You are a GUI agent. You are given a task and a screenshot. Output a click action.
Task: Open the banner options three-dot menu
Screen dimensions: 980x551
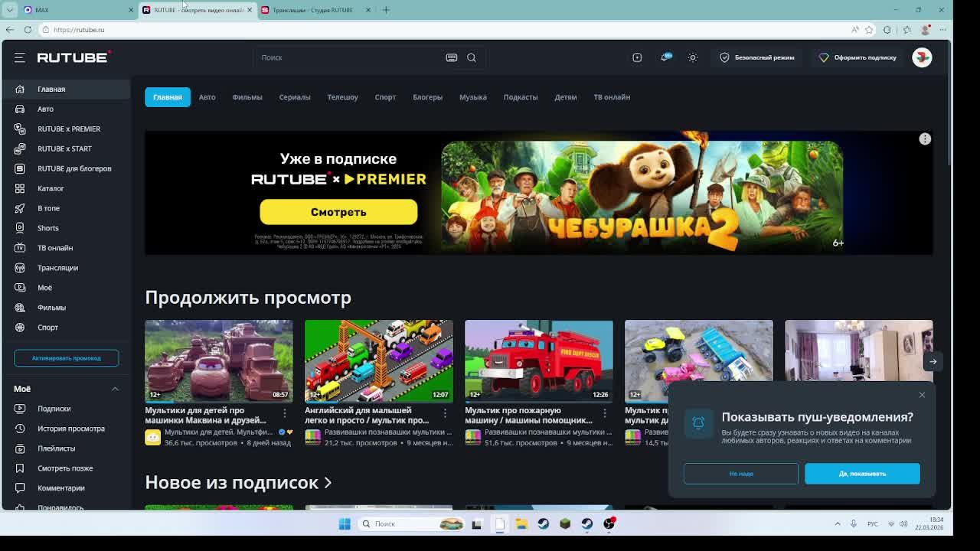[x=925, y=139]
